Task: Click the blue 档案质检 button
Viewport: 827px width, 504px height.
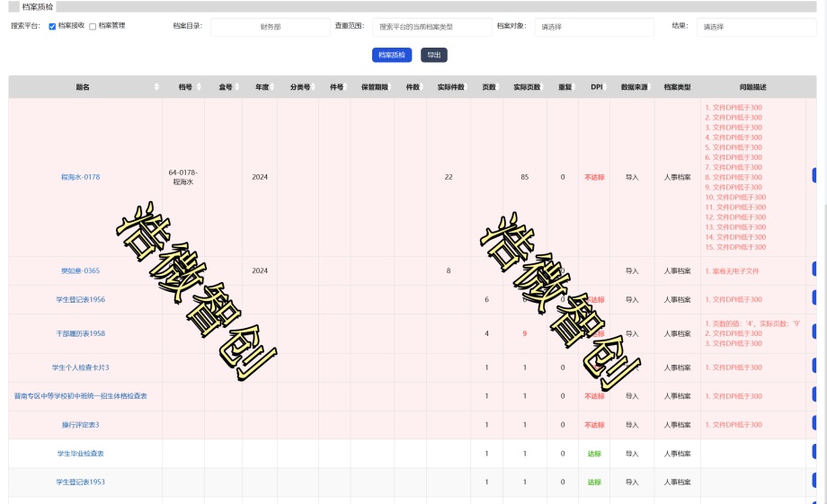Action: 392,55
